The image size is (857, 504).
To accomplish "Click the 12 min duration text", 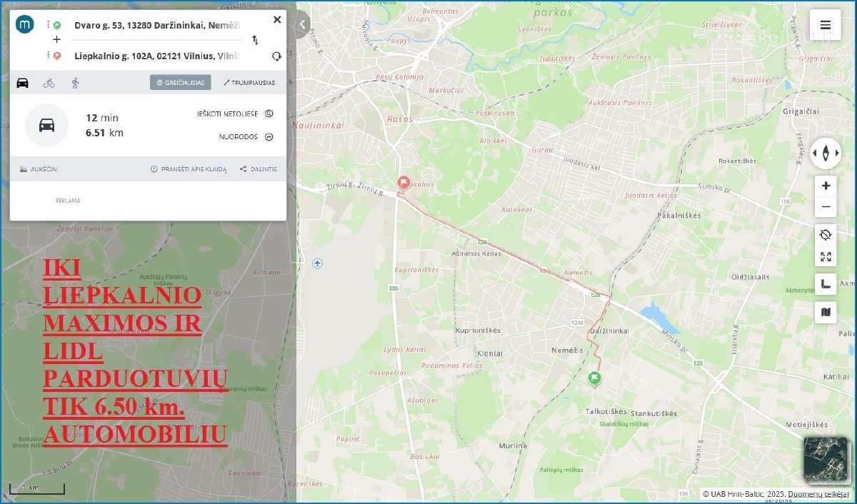I will (102, 118).
